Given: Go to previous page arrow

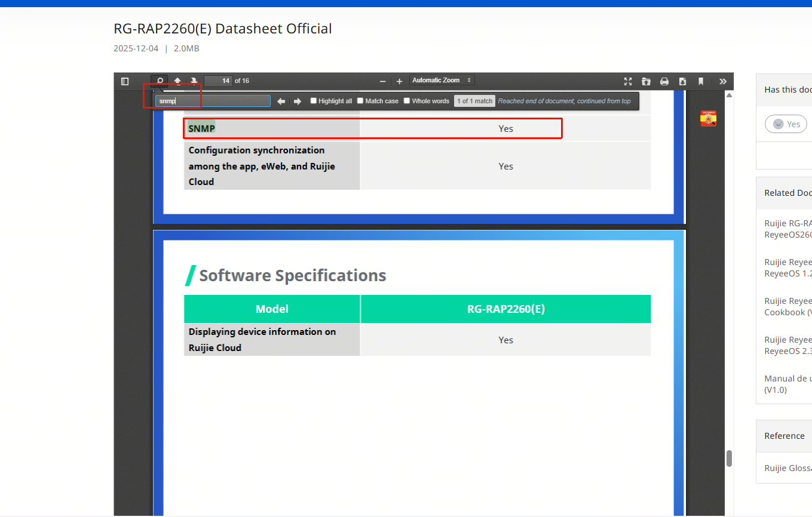Looking at the screenshot, I should tap(177, 81).
